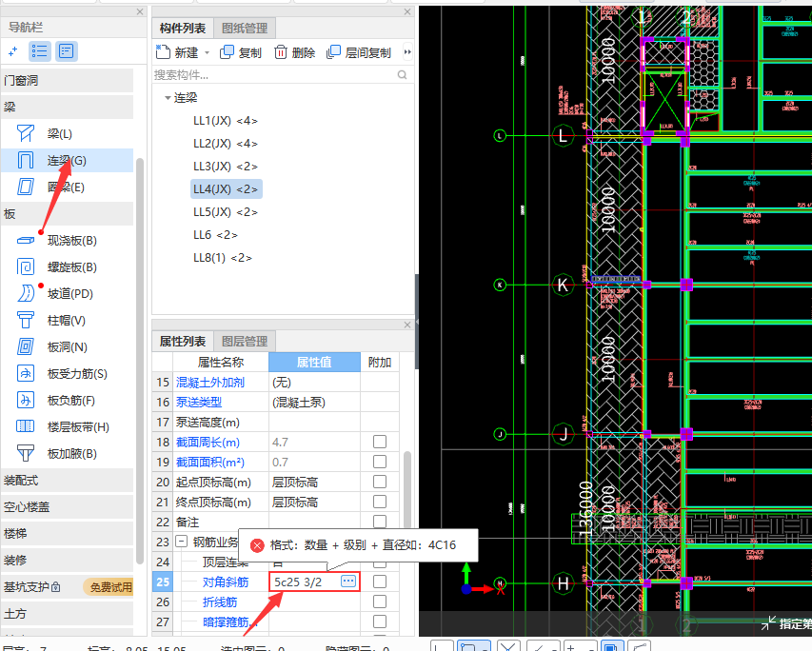Switch to the 图纸管理 tab
Screen dimensions: 812x651
pos(245,28)
